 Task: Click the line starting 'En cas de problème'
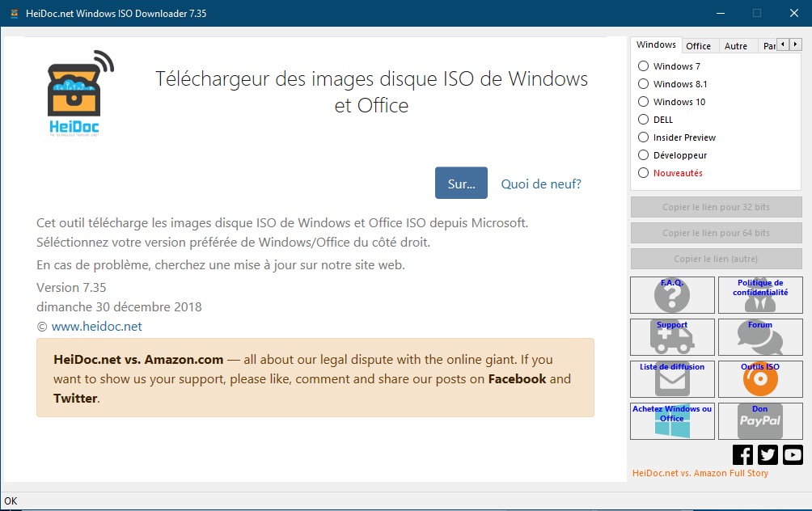coord(221,265)
